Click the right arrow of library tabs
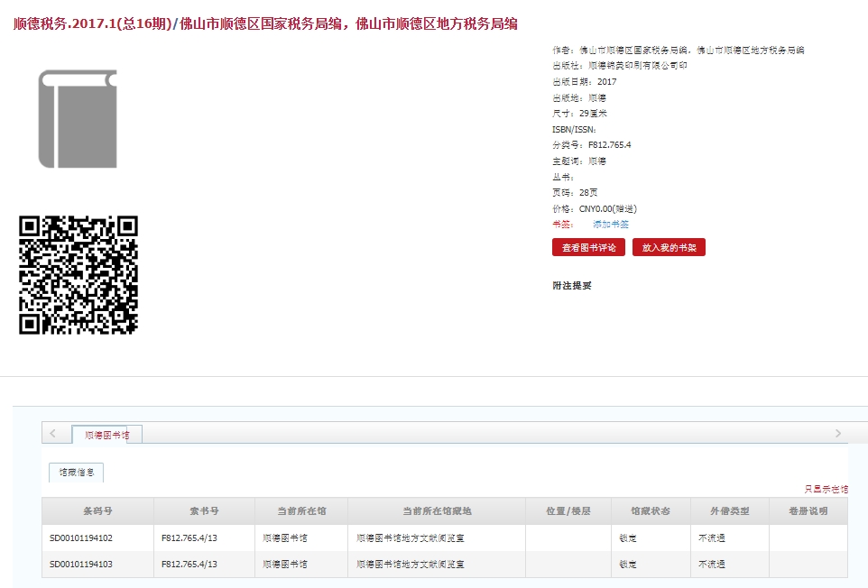 [838, 433]
